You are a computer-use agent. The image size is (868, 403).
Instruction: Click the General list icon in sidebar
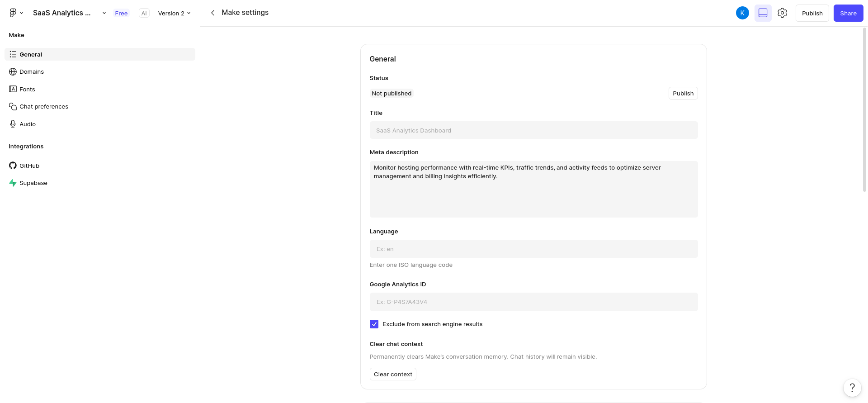tap(13, 54)
